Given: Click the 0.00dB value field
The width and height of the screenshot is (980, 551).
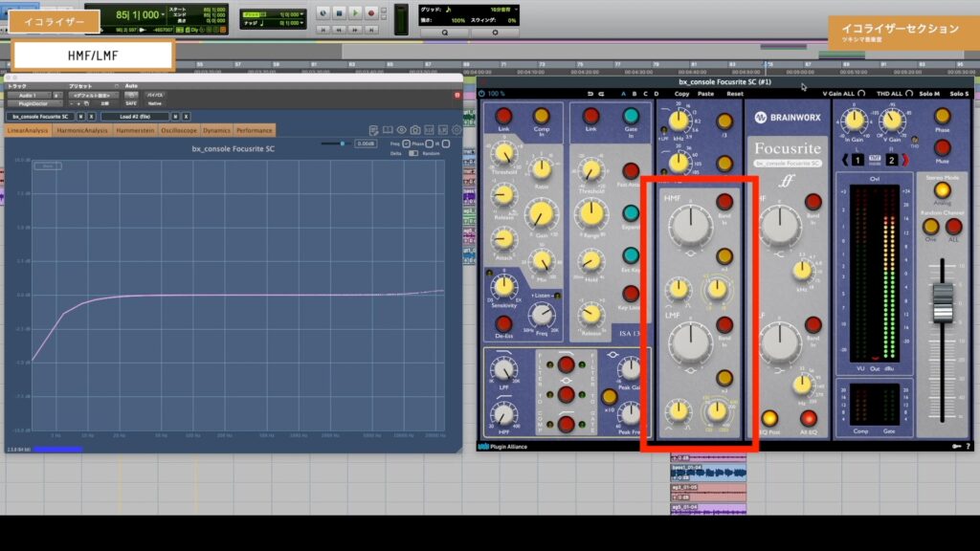Looking at the screenshot, I should 366,143.
